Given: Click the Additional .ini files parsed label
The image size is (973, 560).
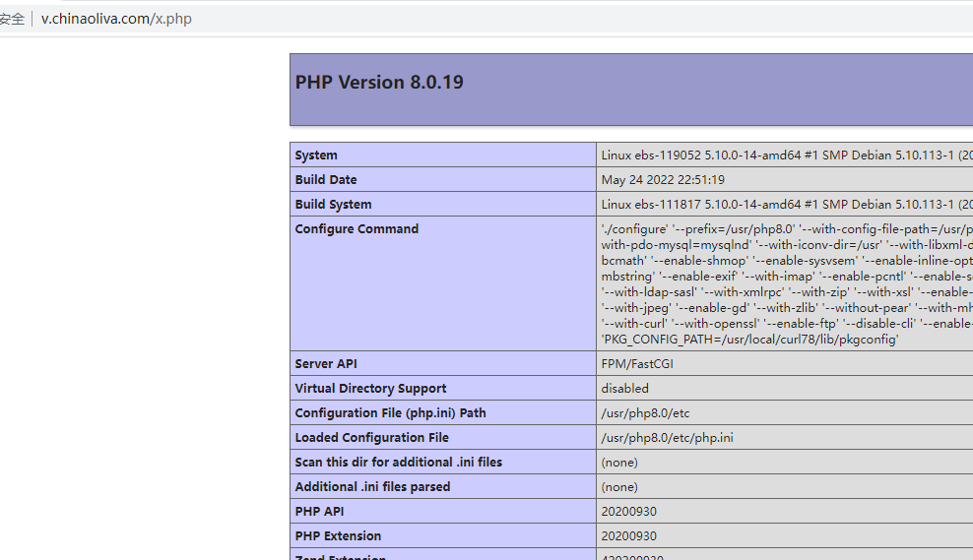Looking at the screenshot, I should (372, 487).
